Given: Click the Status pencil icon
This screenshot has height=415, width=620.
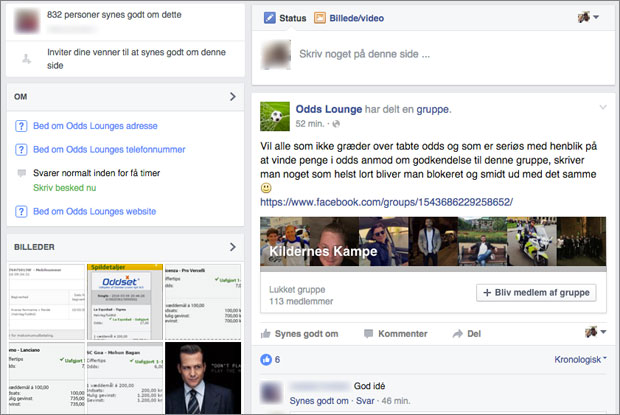Looking at the screenshot, I should coord(269,18).
